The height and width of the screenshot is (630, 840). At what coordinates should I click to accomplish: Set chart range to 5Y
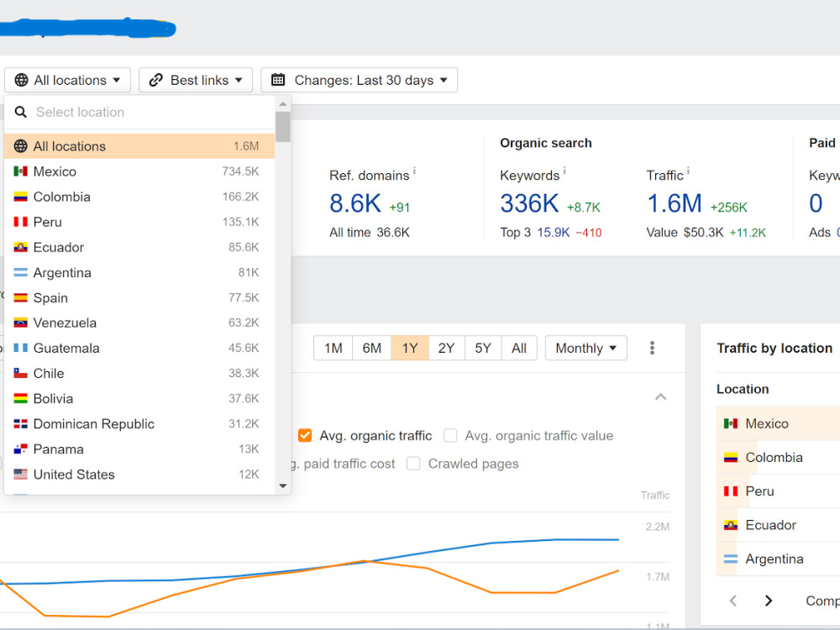click(x=483, y=349)
